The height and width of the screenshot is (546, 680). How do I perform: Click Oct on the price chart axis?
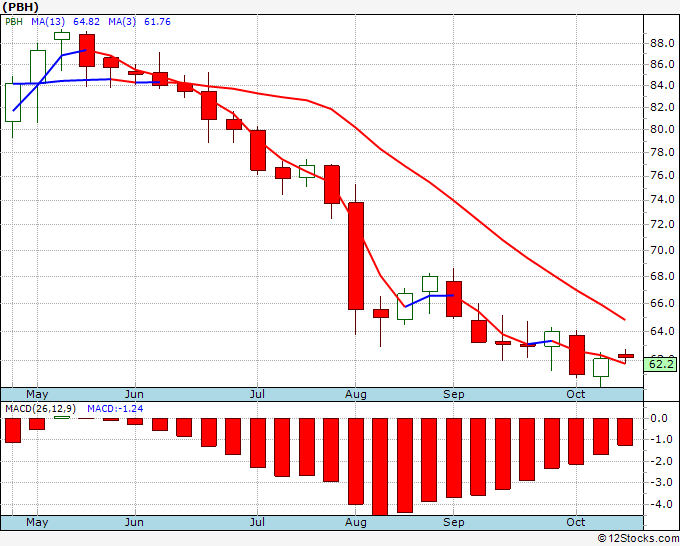click(x=576, y=394)
